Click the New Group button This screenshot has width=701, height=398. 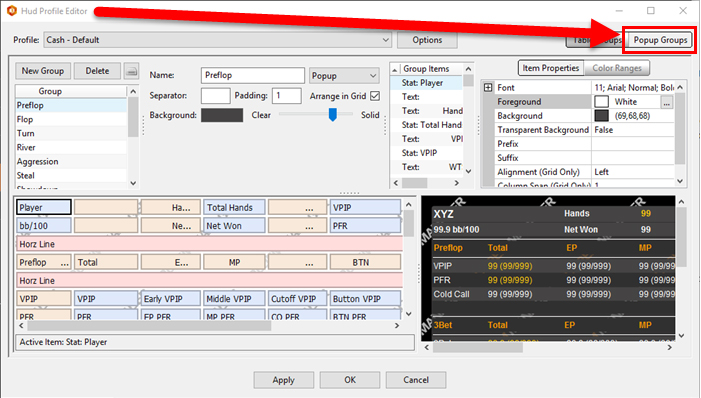[43, 71]
